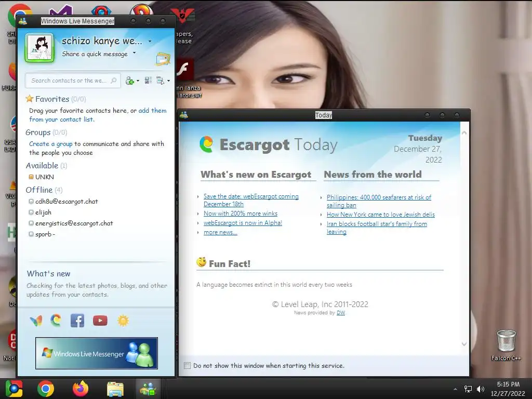532x399 pixels.
Task: Open 'How New York came to love Jewish delis'
Action: pos(381,215)
